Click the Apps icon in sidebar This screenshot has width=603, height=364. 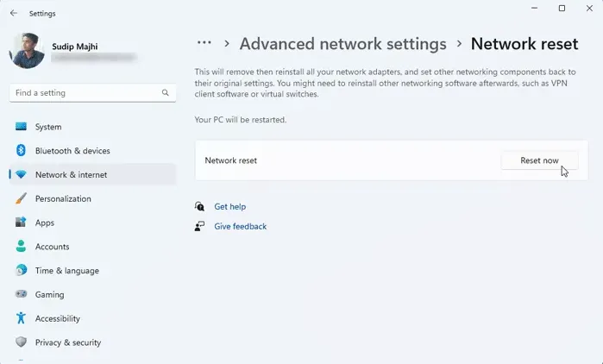21,223
